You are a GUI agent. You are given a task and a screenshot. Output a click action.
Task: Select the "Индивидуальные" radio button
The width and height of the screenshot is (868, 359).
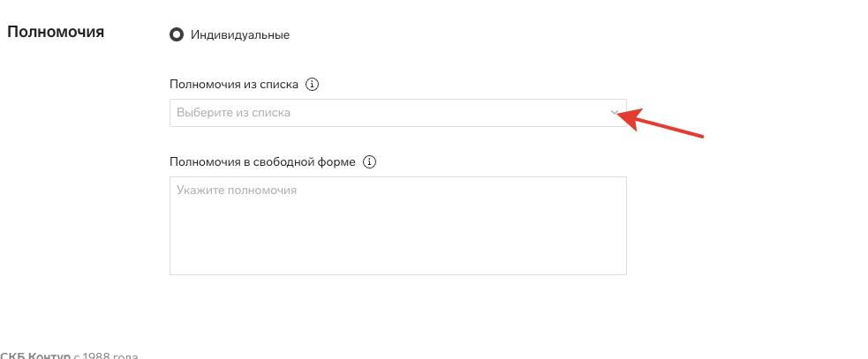coord(177,35)
